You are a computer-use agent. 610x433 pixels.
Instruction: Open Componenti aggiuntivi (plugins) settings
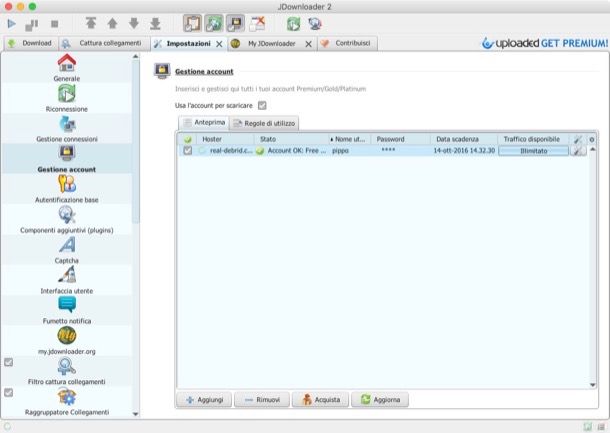67,219
